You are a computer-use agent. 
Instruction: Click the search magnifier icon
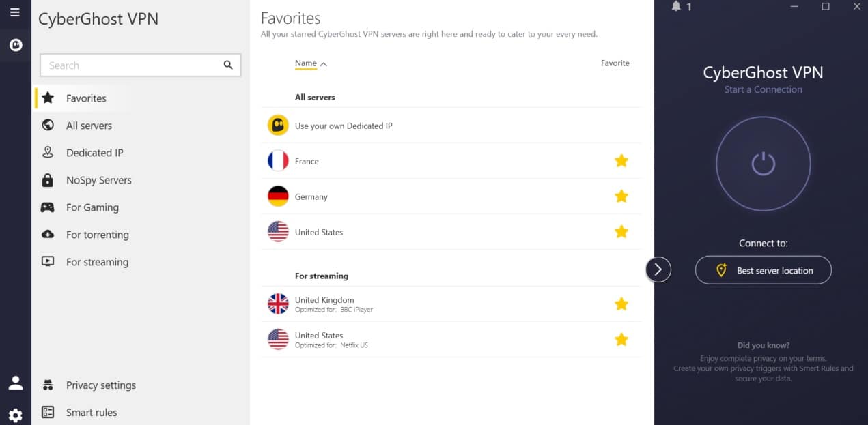228,65
